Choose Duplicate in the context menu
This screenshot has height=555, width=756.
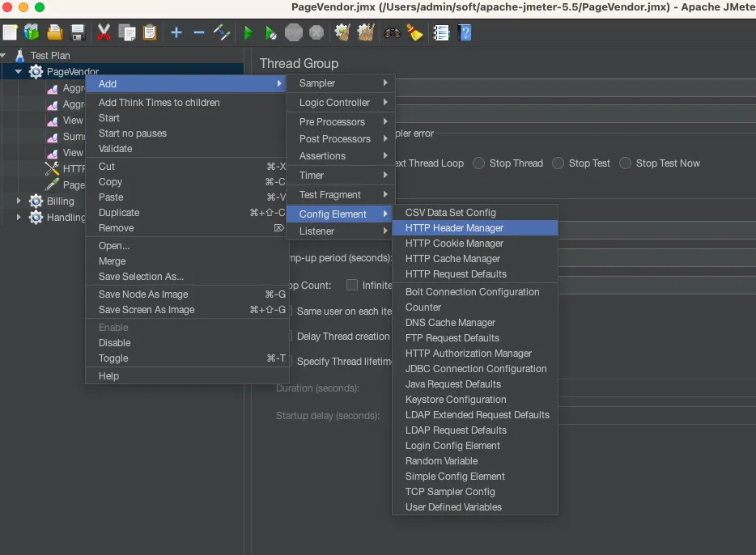pyautogui.click(x=187, y=213)
